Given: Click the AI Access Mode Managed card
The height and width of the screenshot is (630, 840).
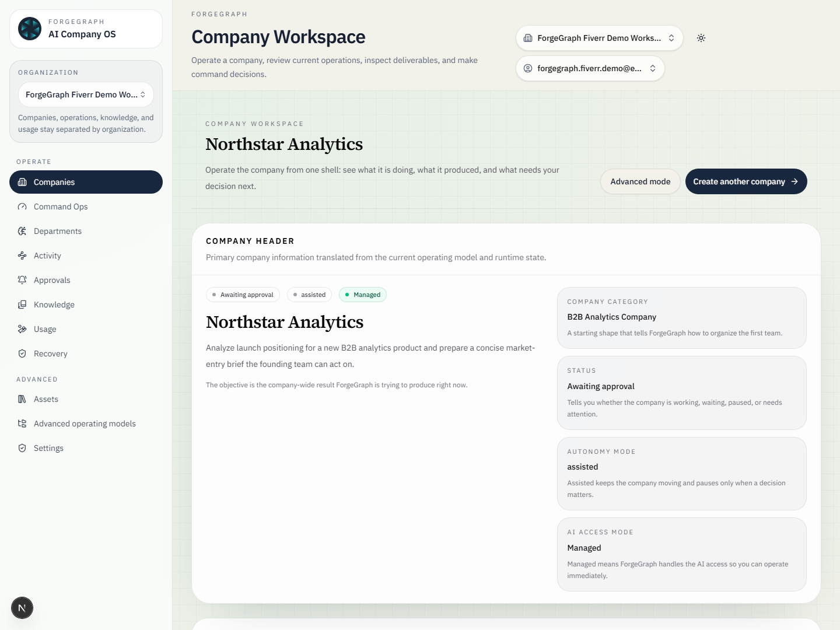Looking at the screenshot, I should coord(682,555).
